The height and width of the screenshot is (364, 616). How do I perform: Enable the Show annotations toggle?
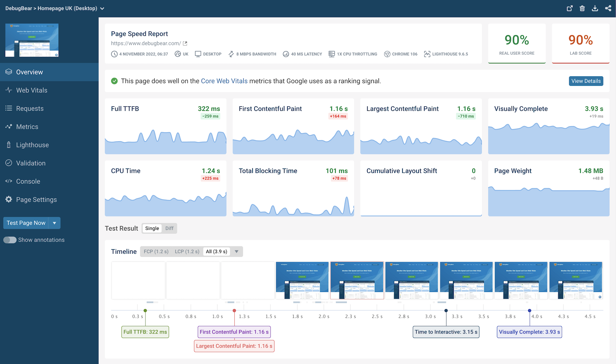point(10,240)
